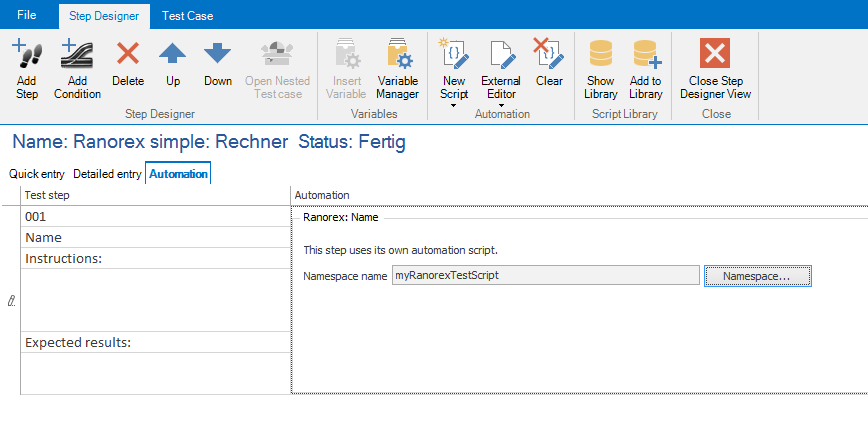Screen dimensions: 868x447
Task: Open the Variable Manager
Action: tap(397, 55)
